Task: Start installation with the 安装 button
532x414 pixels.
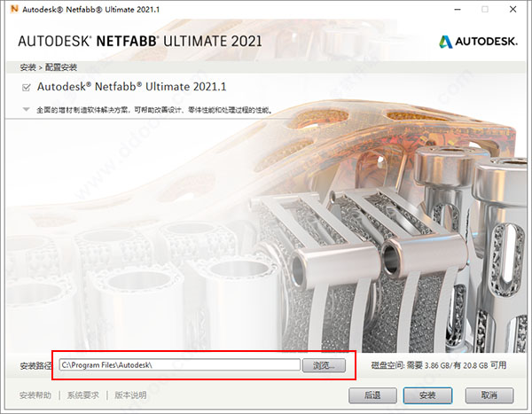Action: pos(427,395)
